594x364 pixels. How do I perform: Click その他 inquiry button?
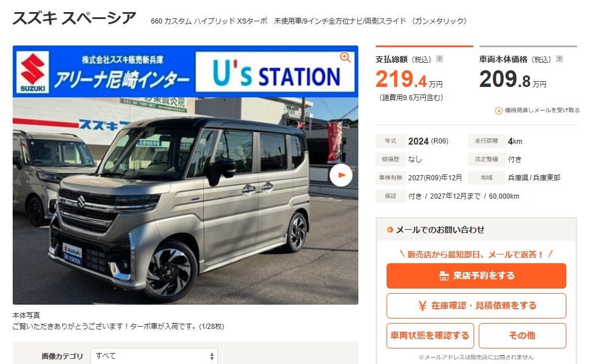[522, 336]
